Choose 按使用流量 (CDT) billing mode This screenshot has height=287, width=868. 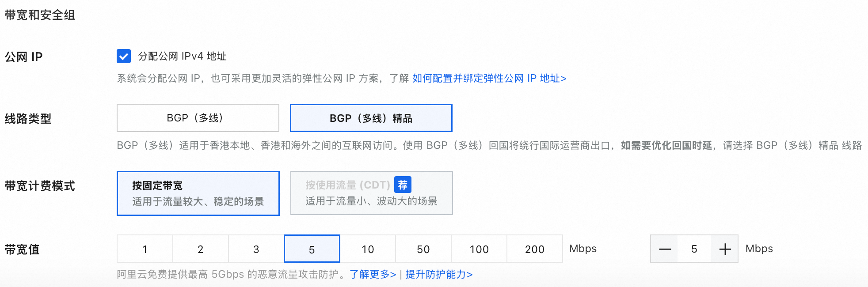coord(371,193)
